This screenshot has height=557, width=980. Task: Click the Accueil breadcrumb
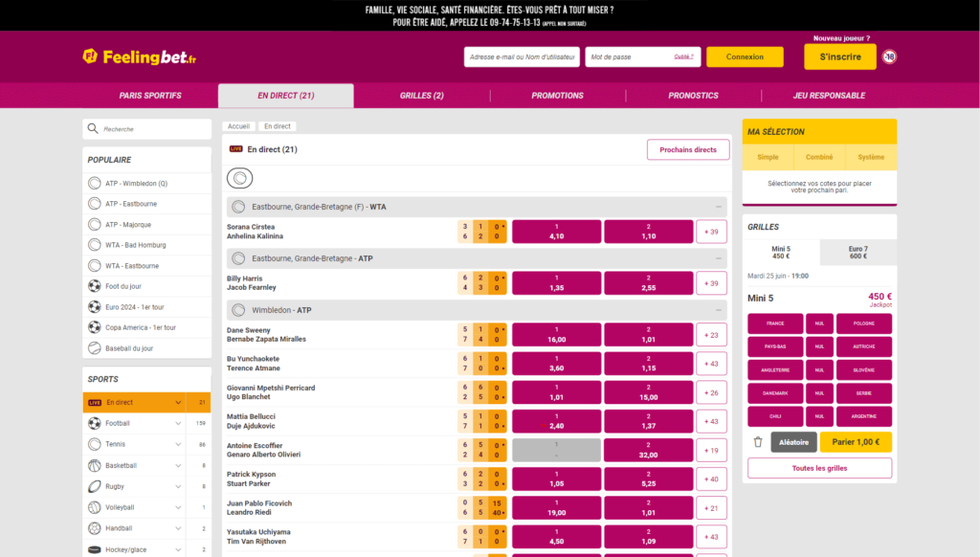click(238, 126)
